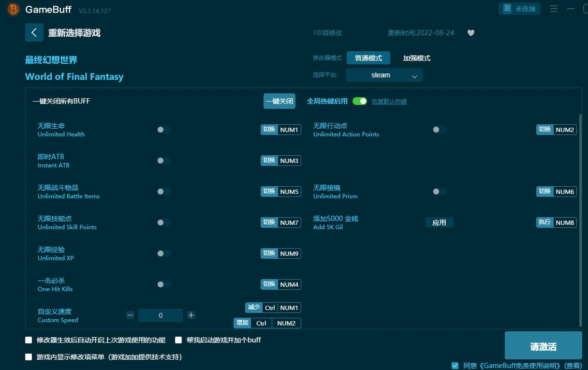Screen dimensions: 588x370
Task: Click the plus icon for Custom Speed
Action: [191, 315]
